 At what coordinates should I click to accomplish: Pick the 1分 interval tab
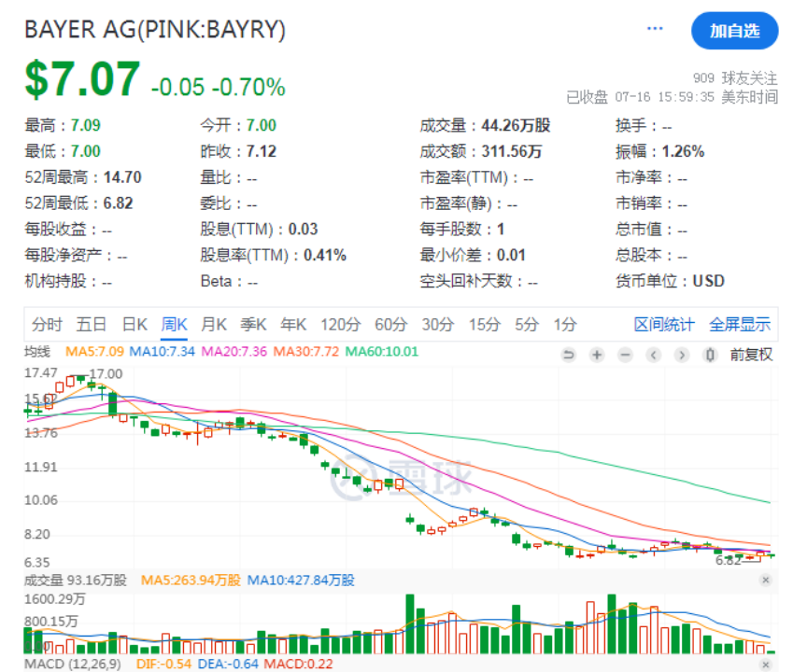coord(564,325)
